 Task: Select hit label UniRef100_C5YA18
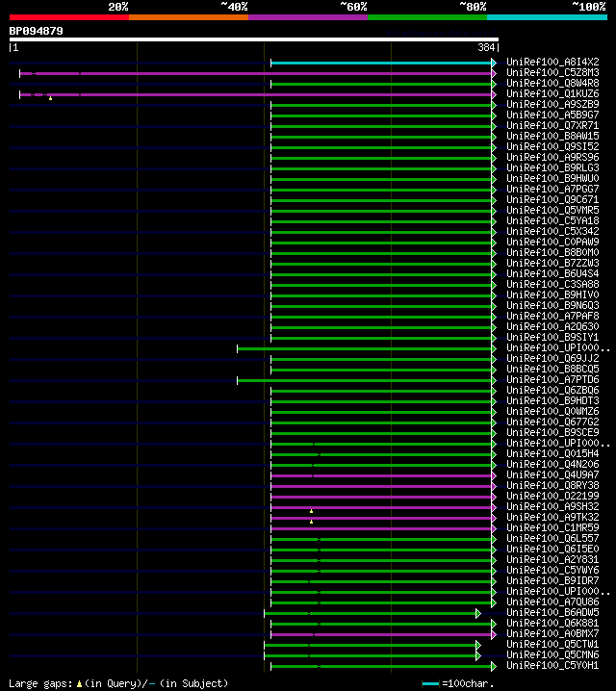(x=552, y=220)
